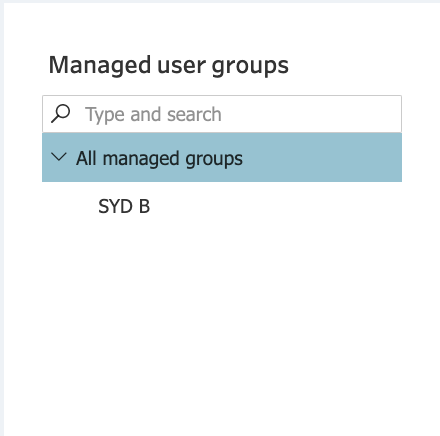
Task: Place the cursor in the group search box
Action: [x=222, y=114]
